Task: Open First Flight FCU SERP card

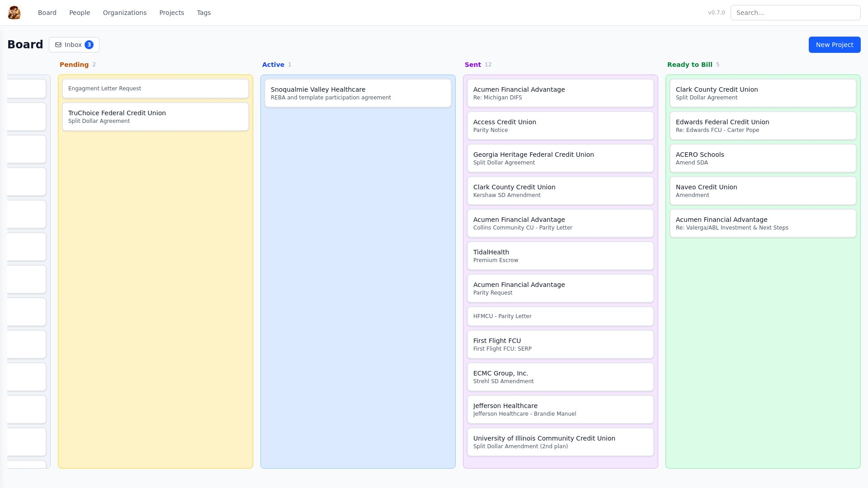Action: coord(561,344)
